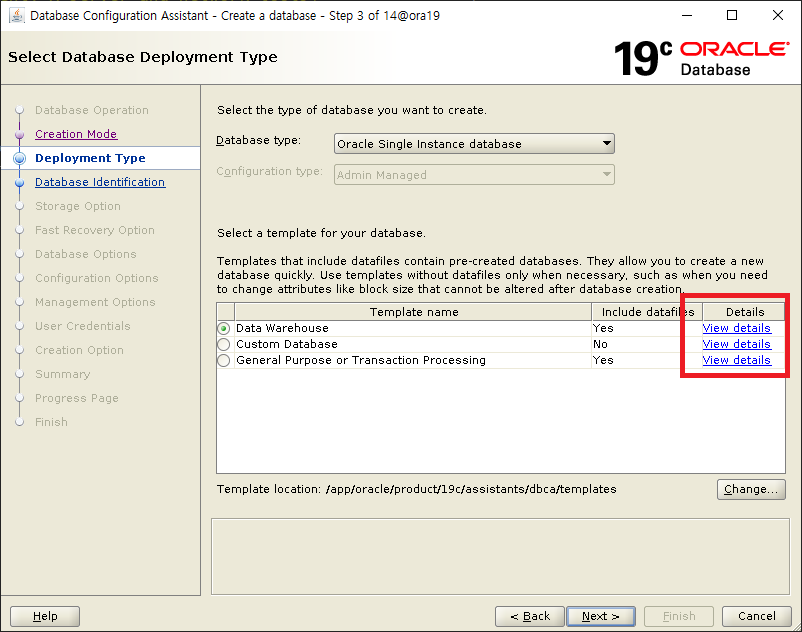Screen dimensions: 802x632
Task: Go to the Database Identification step
Action: tap(100, 182)
